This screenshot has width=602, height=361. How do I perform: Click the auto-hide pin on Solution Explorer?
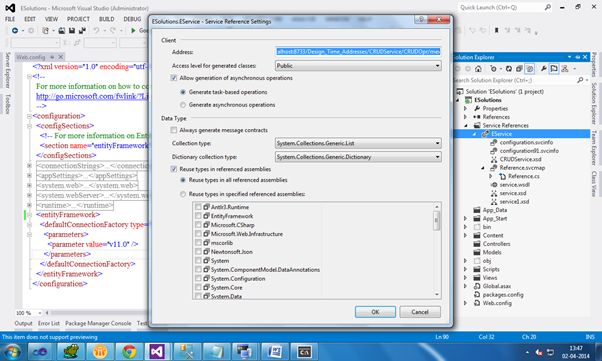pyautogui.click(x=577, y=57)
